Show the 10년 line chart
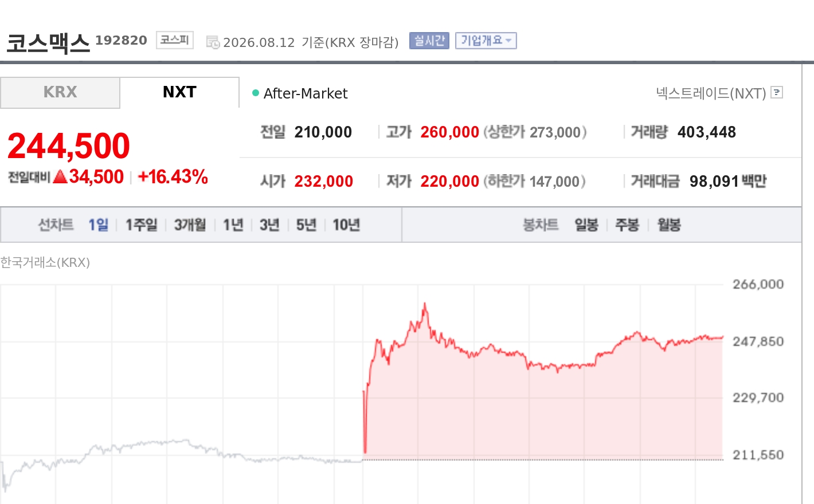This screenshot has height=504, width=814. (346, 225)
